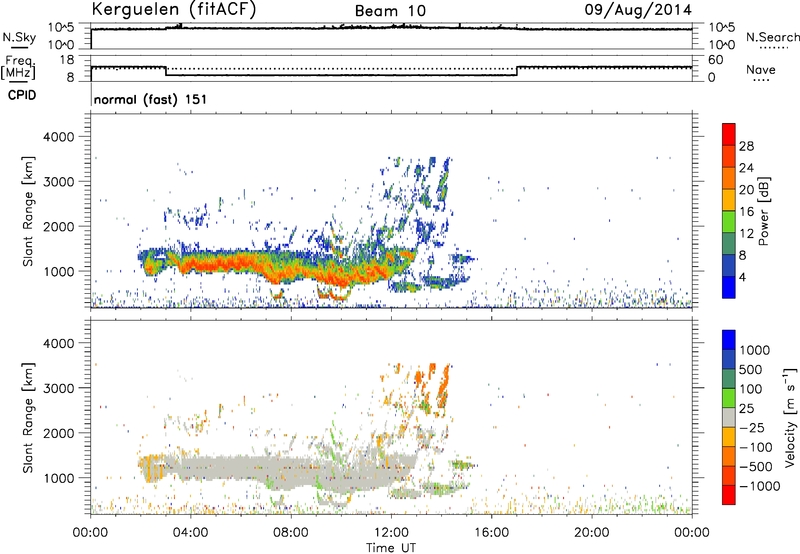Click the 'Velocity [m s-1]' color bar label
This screenshot has width=800, height=554.
click(790, 418)
